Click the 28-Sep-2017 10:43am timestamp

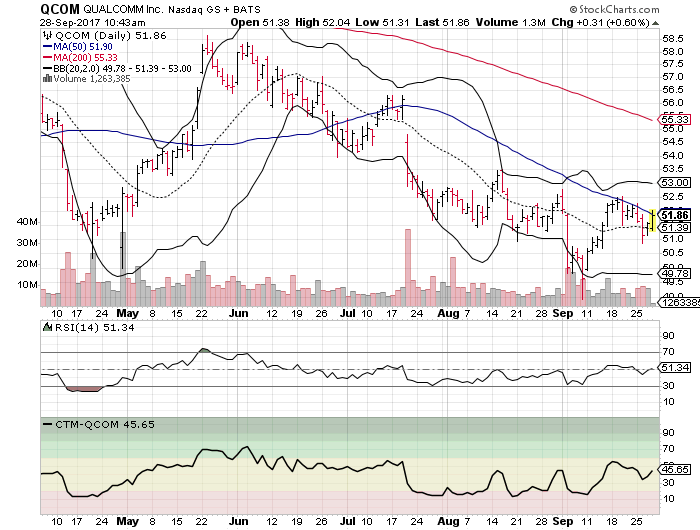tap(92, 22)
